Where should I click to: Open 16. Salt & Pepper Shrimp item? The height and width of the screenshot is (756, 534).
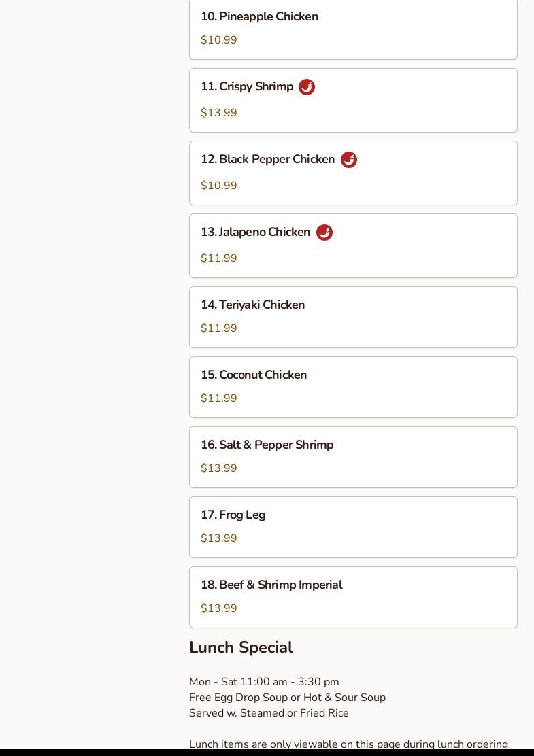267,445
